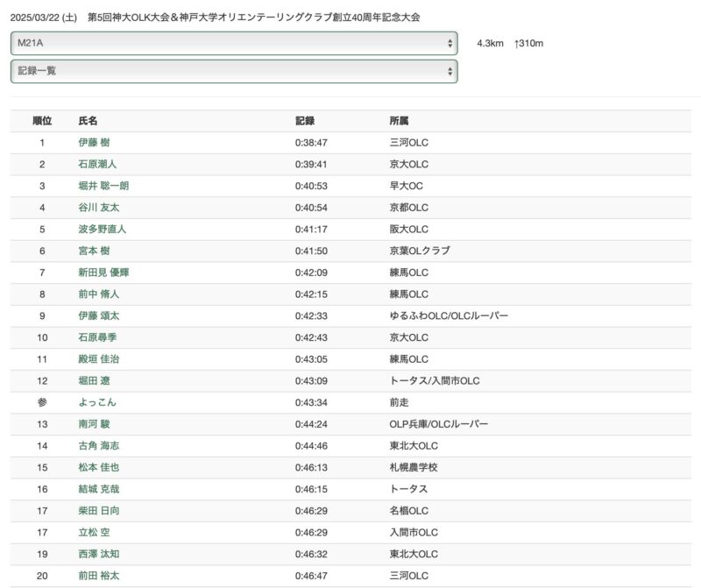Click the name 石原潮人
The image size is (701, 588).
[97, 164]
